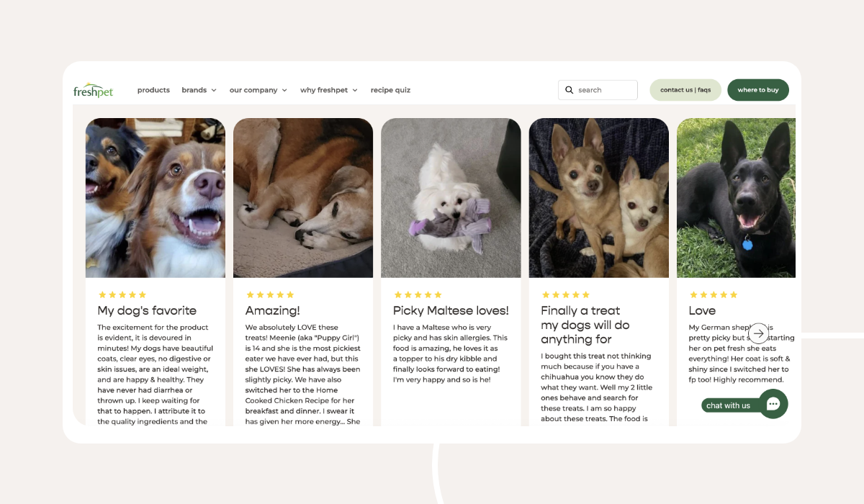Open the chat bubble icon

[773, 404]
